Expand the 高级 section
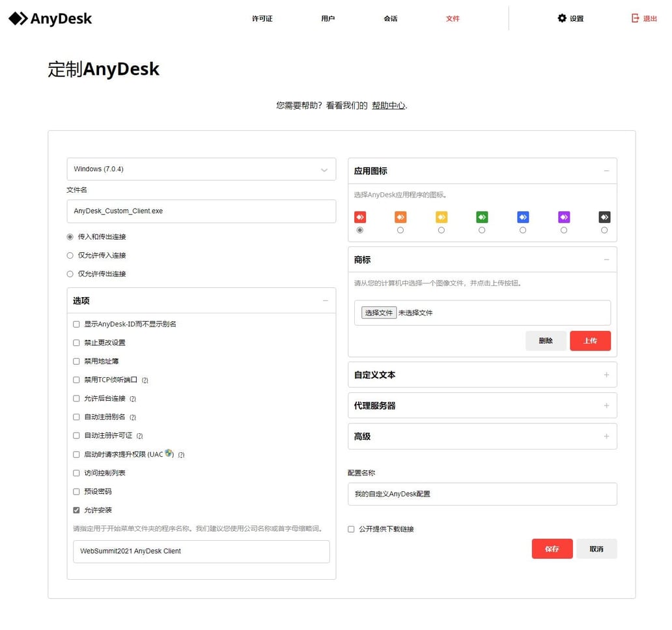 pos(606,437)
